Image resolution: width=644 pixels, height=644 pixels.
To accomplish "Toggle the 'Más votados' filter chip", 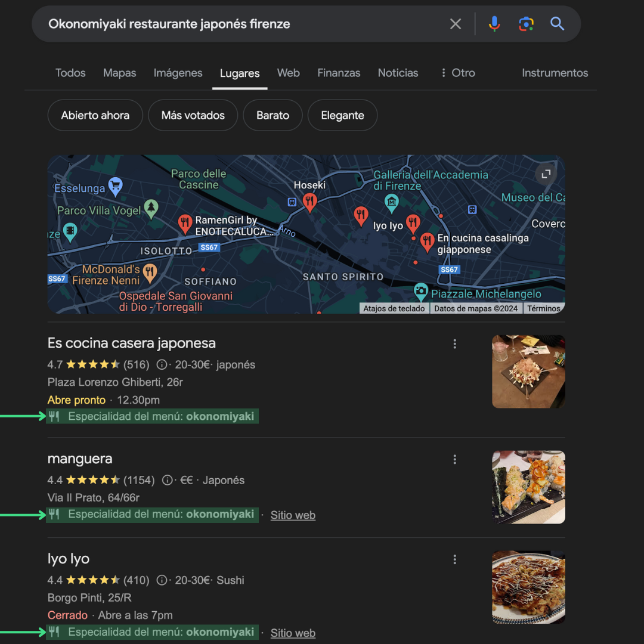I will click(193, 116).
